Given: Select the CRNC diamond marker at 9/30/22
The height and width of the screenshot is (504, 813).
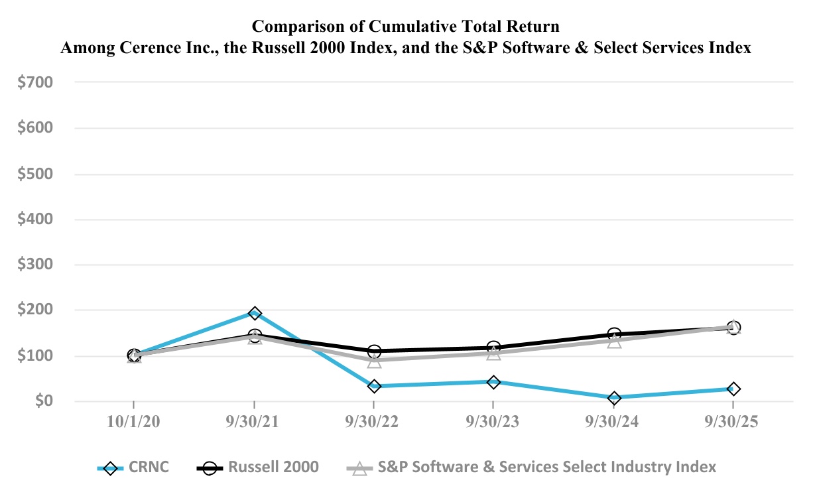Looking at the screenshot, I should [x=374, y=386].
